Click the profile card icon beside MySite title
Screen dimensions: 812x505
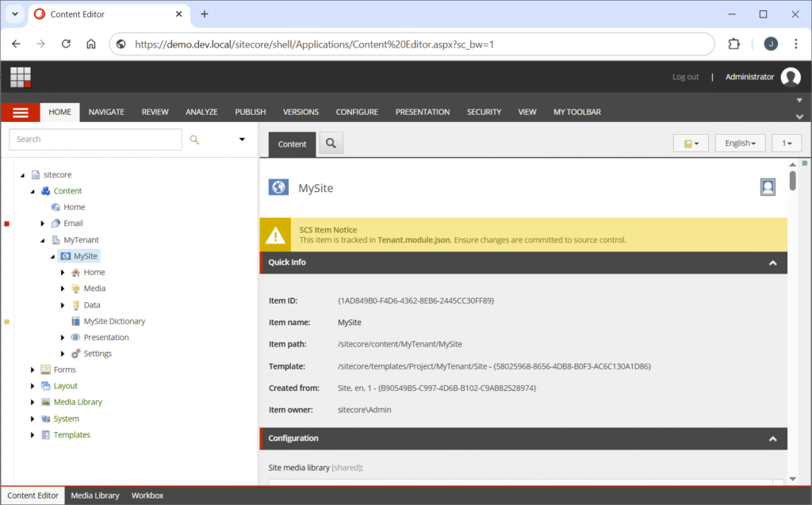click(768, 187)
